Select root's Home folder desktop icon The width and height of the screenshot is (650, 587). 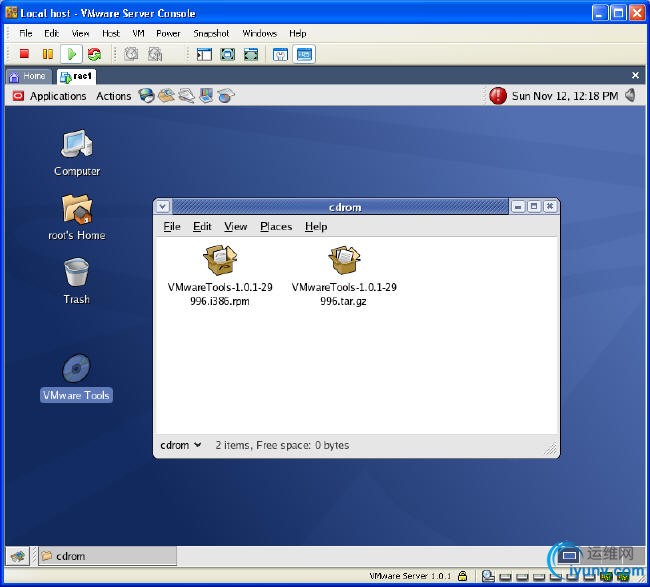pos(77,218)
